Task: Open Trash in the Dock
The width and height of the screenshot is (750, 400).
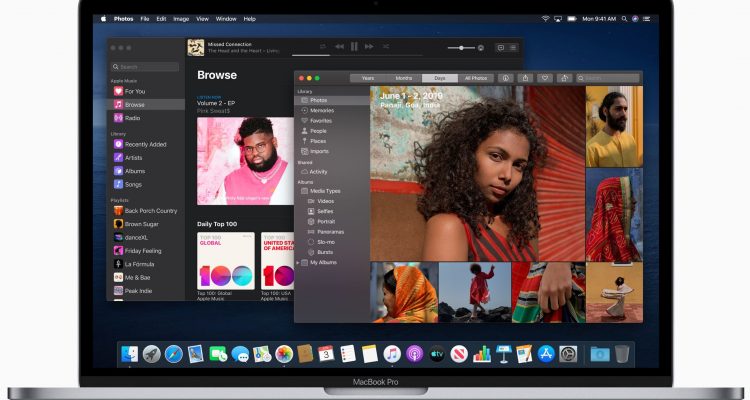Action: click(x=622, y=354)
